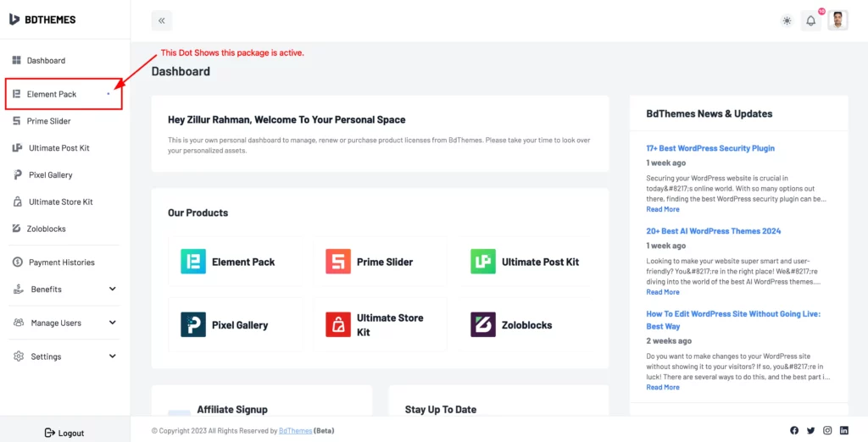Click Dashboard grid icon in sidebar
The height and width of the screenshot is (442, 868).
17,60
